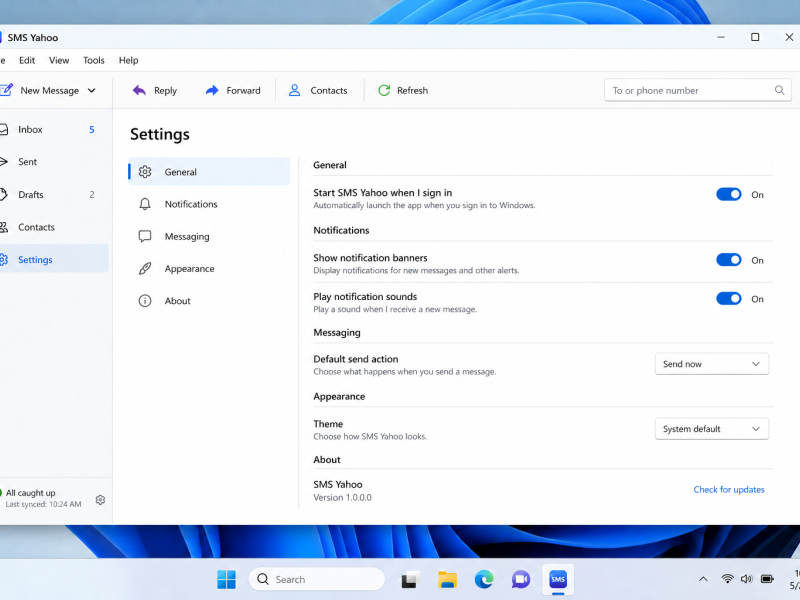Image resolution: width=800 pixels, height=600 pixels.
Task: Select the General gear icon in Settings
Action: pyautogui.click(x=145, y=172)
